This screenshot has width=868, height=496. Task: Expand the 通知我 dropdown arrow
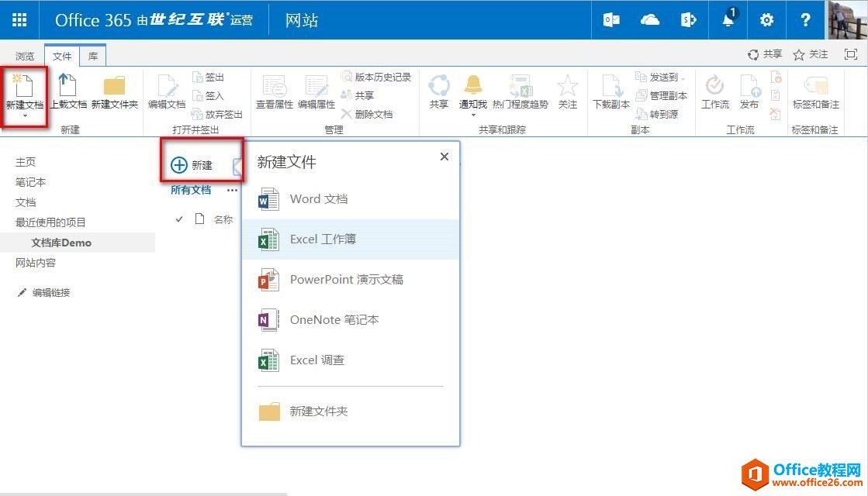point(472,115)
